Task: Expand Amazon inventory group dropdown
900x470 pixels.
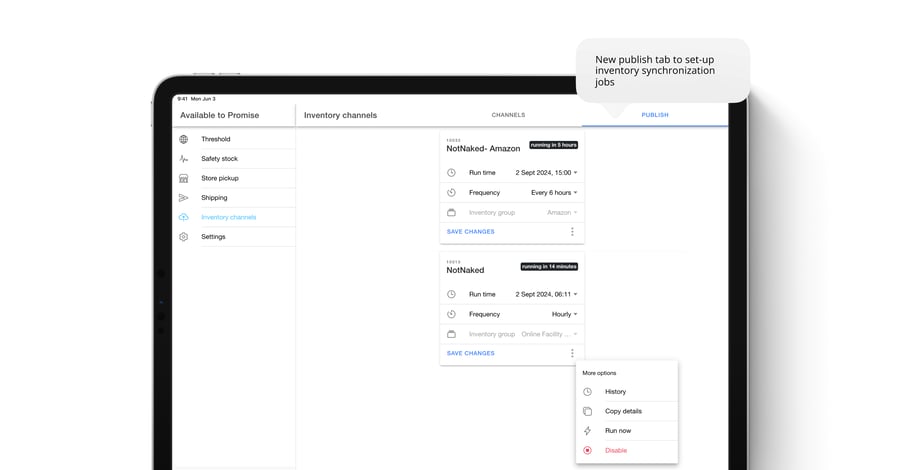Action: [x=562, y=213]
